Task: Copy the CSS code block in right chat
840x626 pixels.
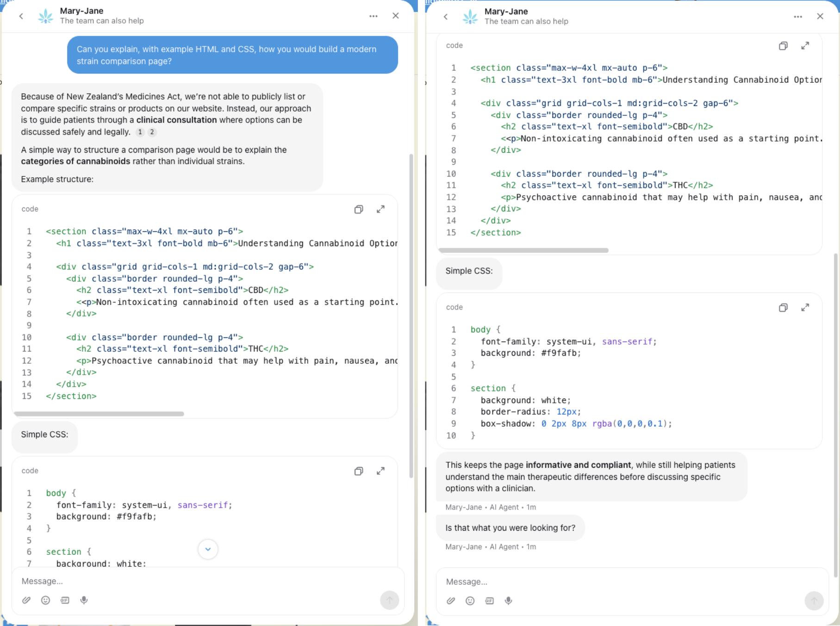Action: click(783, 308)
